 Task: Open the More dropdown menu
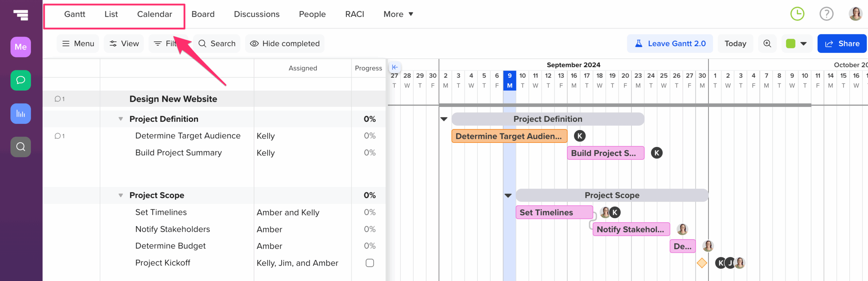click(x=398, y=14)
